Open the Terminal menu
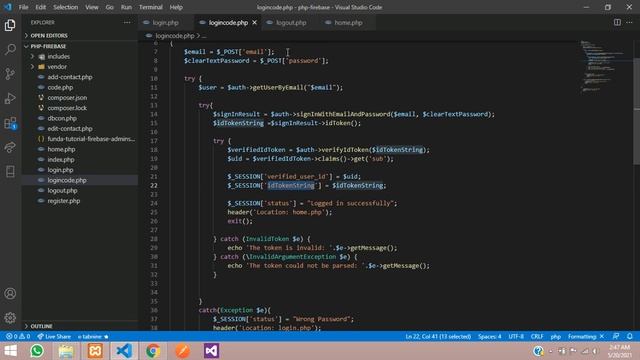The image size is (640, 360). 151,7
